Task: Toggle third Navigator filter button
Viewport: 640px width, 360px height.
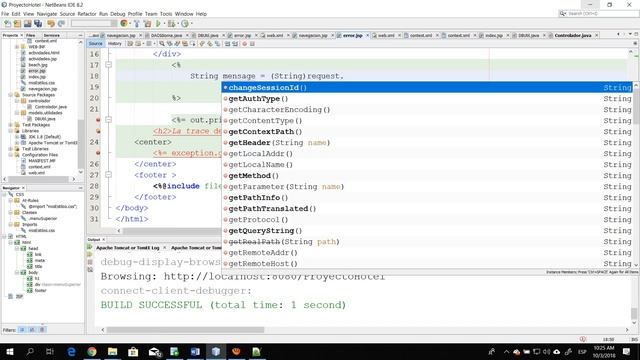Action: pos(42,330)
